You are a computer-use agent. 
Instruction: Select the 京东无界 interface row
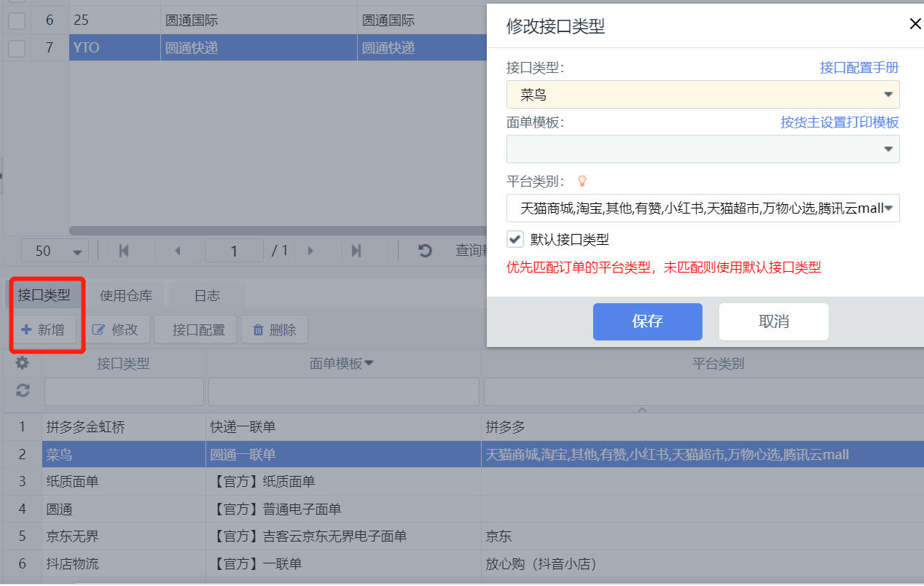click(x=462, y=536)
